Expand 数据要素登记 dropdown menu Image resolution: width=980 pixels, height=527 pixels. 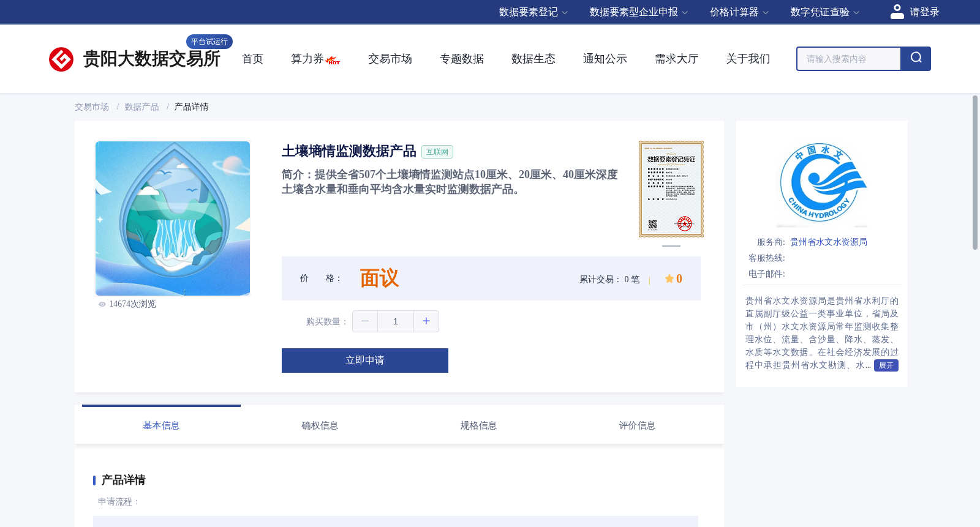[533, 12]
